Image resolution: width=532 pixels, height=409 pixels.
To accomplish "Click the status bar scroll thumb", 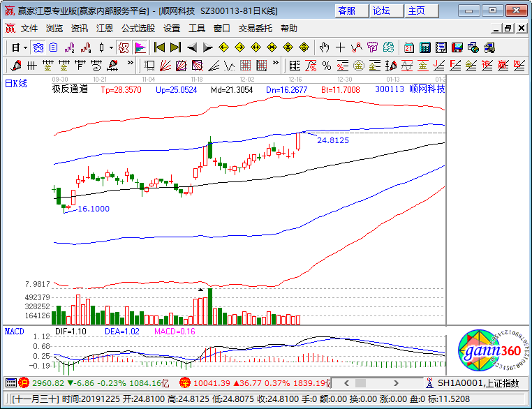I will coord(360,383).
